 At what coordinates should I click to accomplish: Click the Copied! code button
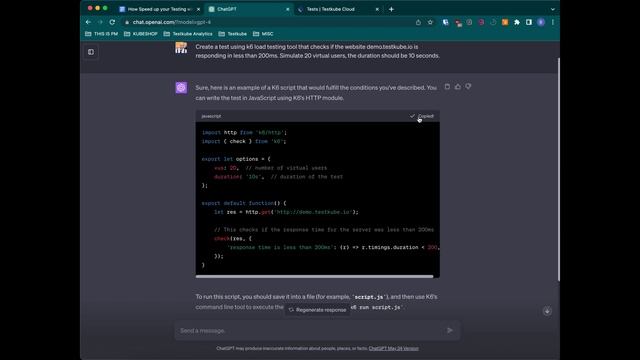click(x=422, y=116)
